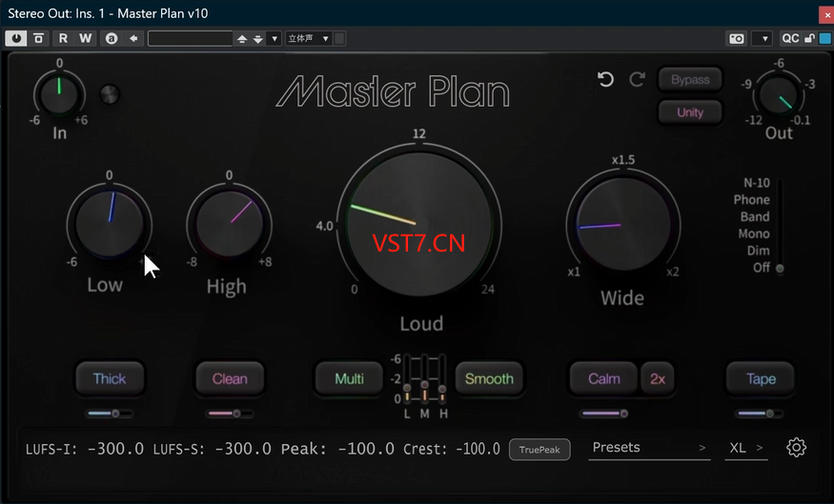Click the H band fader
The image size is (834, 504).
point(442,379)
